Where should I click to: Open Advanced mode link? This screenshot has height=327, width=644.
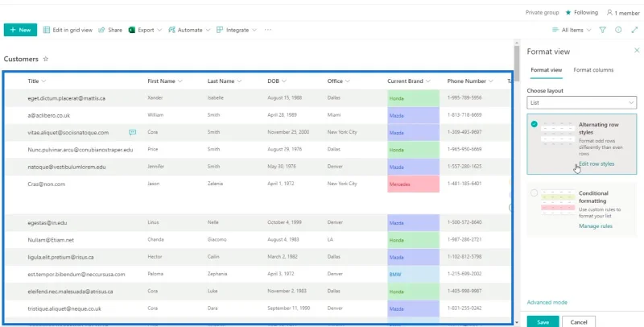(547, 302)
